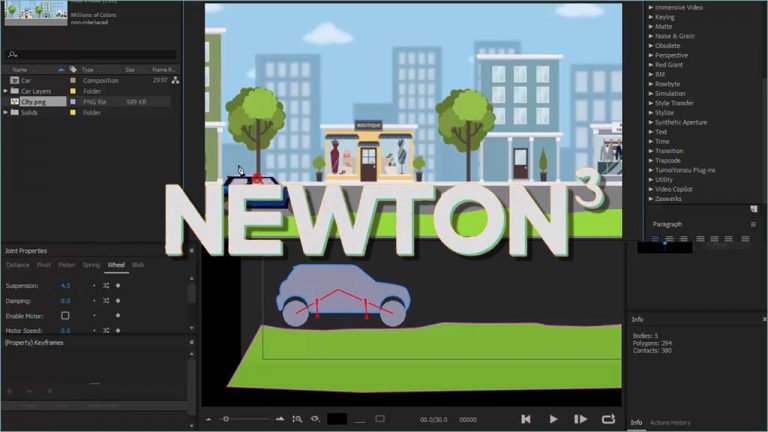This screenshot has width=768, height=432.
Task: Sort project items by Type column
Action: (88, 70)
